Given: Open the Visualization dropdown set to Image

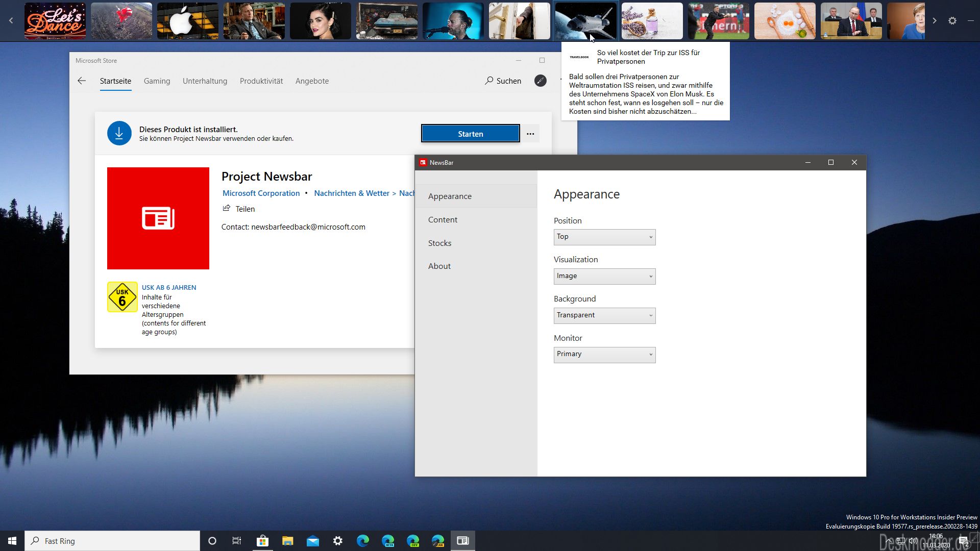Looking at the screenshot, I should [x=604, y=276].
